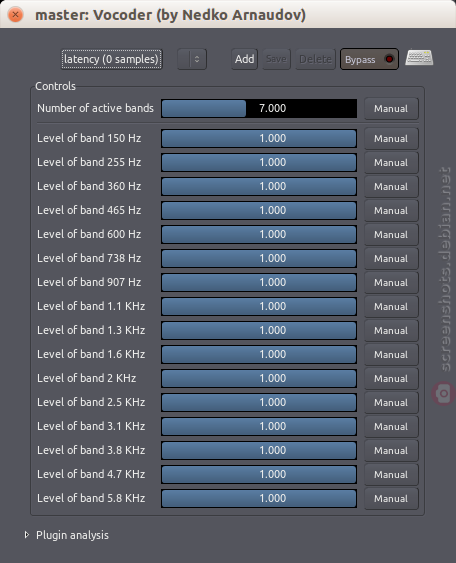The width and height of the screenshot is (456, 563).
Task: Click the Level of band 600 Hz slider
Action: 259,234
